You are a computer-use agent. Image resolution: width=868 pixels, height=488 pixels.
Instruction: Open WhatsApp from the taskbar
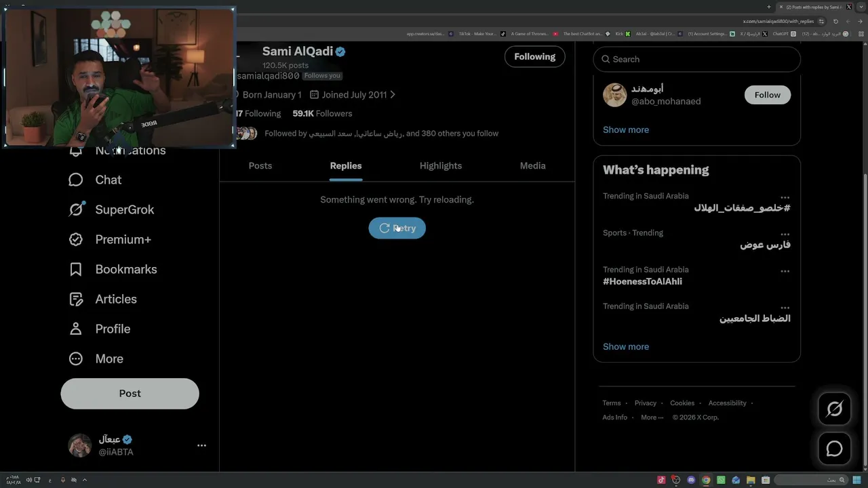point(721,480)
